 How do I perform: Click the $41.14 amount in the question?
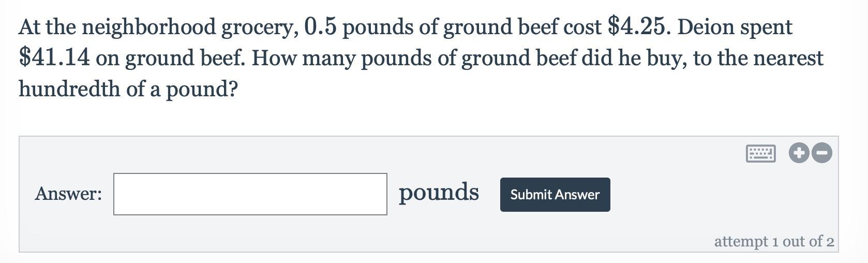coord(54,58)
